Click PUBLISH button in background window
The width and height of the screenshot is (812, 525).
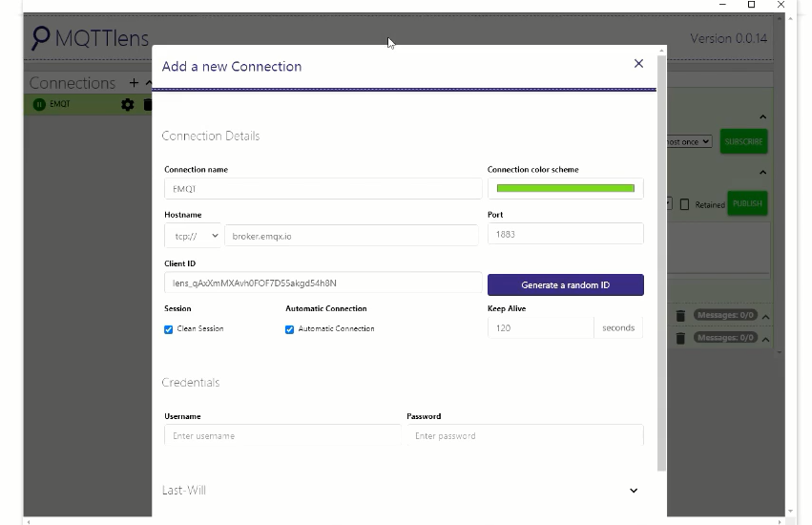coord(747,203)
